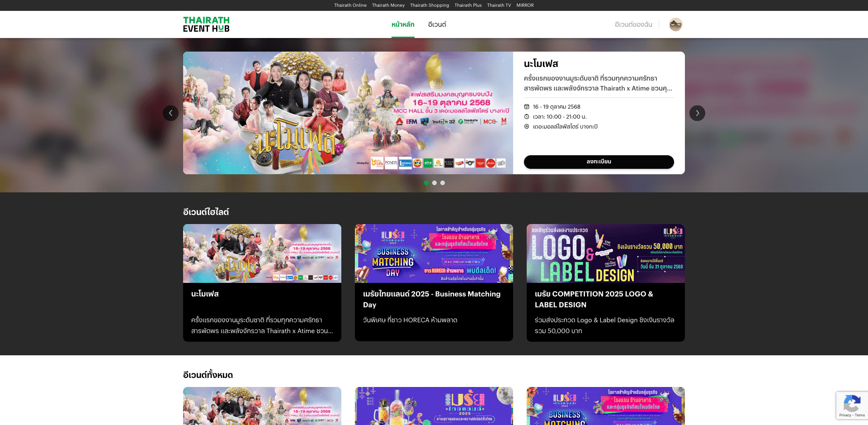Advance carousel using the next arrow
This screenshot has width=868, height=425.
(x=697, y=113)
